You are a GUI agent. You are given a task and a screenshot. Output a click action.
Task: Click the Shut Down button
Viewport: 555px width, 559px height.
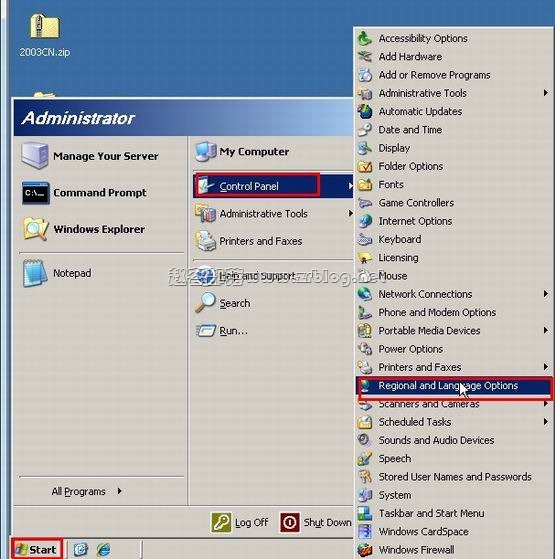315,523
